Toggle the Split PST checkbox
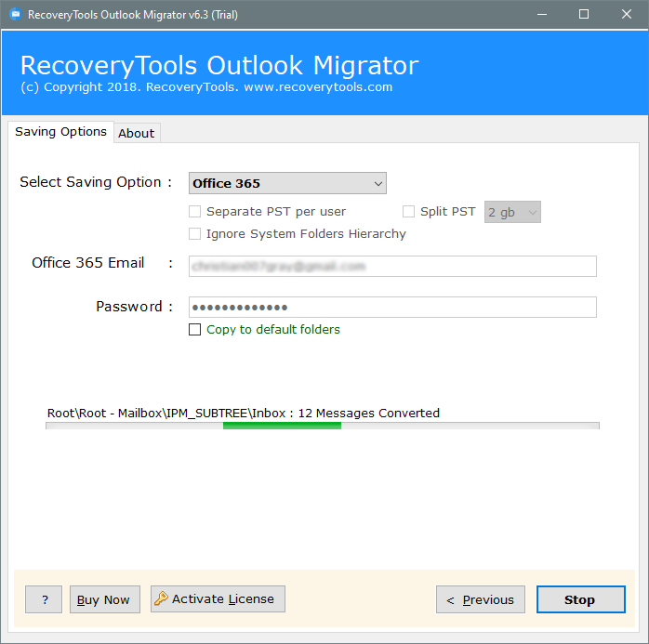The height and width of the screenshot is (644, 649). 408,211
